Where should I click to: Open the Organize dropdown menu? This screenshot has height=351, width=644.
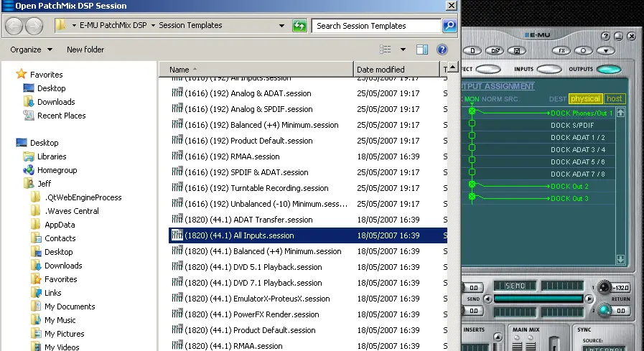(x=31, y=50)
